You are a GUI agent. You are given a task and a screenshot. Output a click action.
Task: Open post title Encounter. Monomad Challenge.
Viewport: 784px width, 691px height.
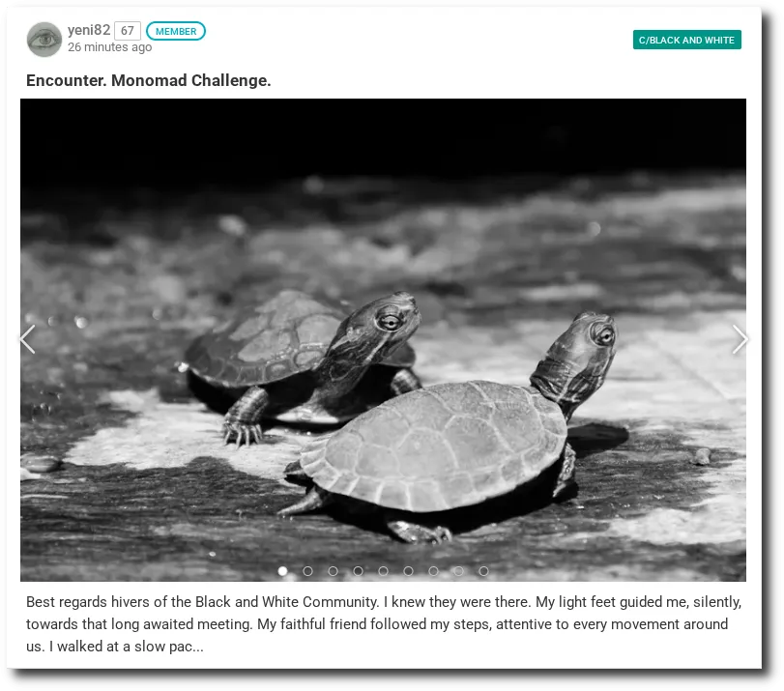click(149, 80)
